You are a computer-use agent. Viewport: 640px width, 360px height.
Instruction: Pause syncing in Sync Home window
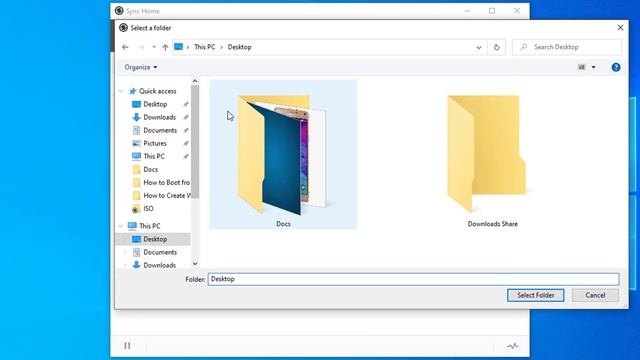(127, 346)
